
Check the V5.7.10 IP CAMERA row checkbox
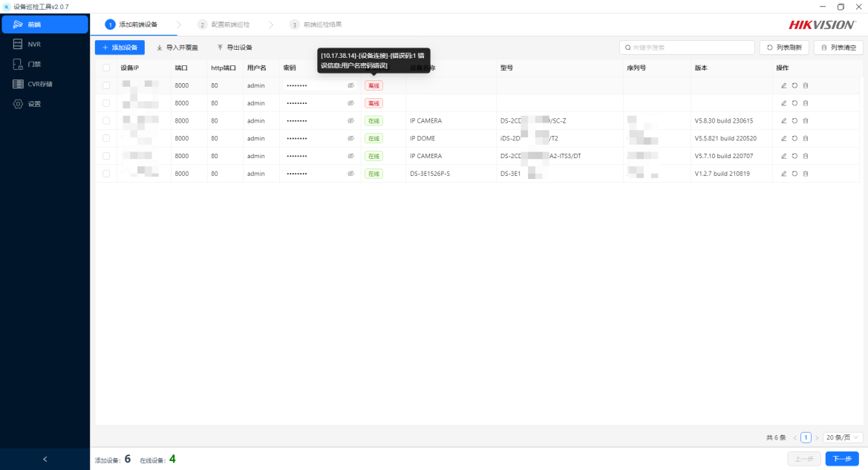coord(106,156)
